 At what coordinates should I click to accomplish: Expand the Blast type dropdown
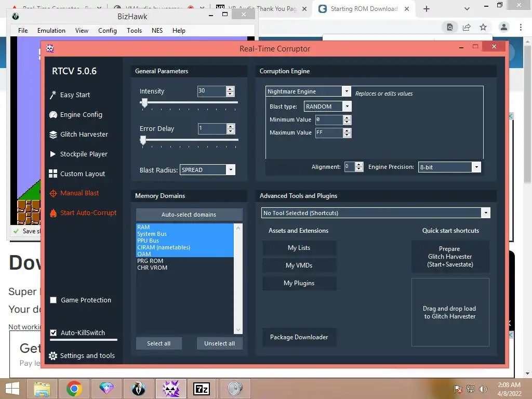click(x=347, y=106)
